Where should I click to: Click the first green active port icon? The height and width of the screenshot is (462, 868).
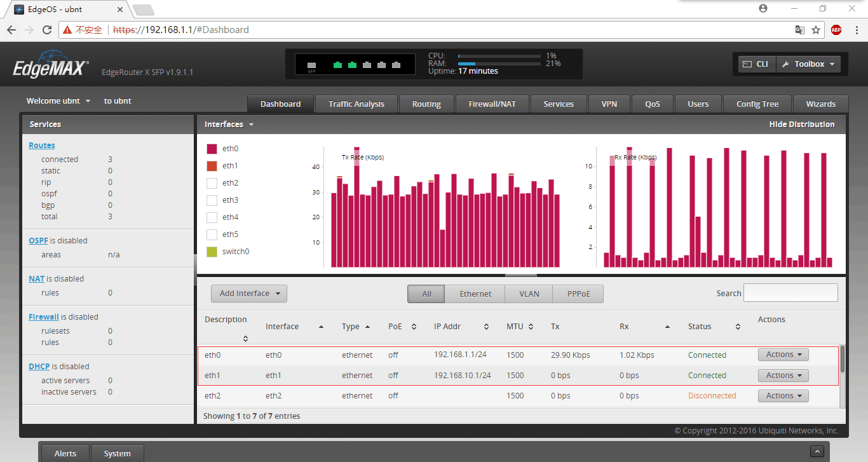[337, 65]
